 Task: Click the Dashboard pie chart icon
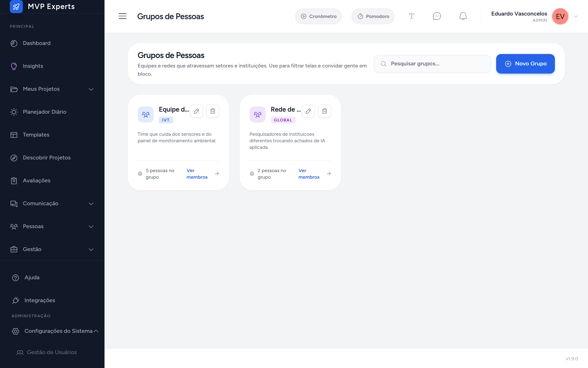14,43
